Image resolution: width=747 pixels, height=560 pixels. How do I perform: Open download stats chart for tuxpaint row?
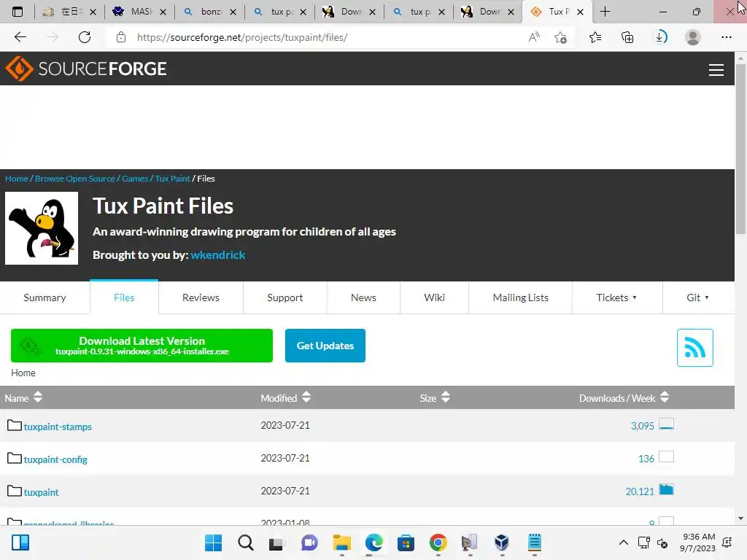(666, 489)
